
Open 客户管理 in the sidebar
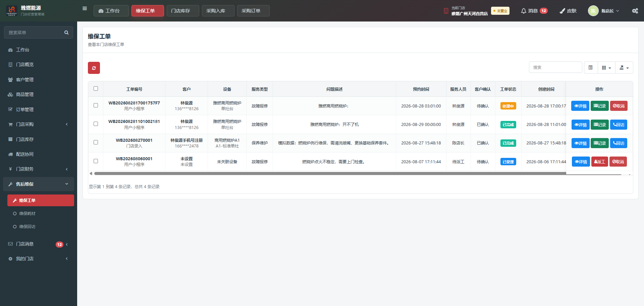[x=39, y=80]
